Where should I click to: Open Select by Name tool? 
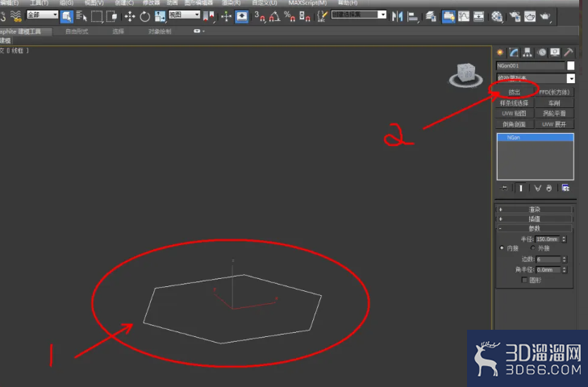click(x=81, y=16)
